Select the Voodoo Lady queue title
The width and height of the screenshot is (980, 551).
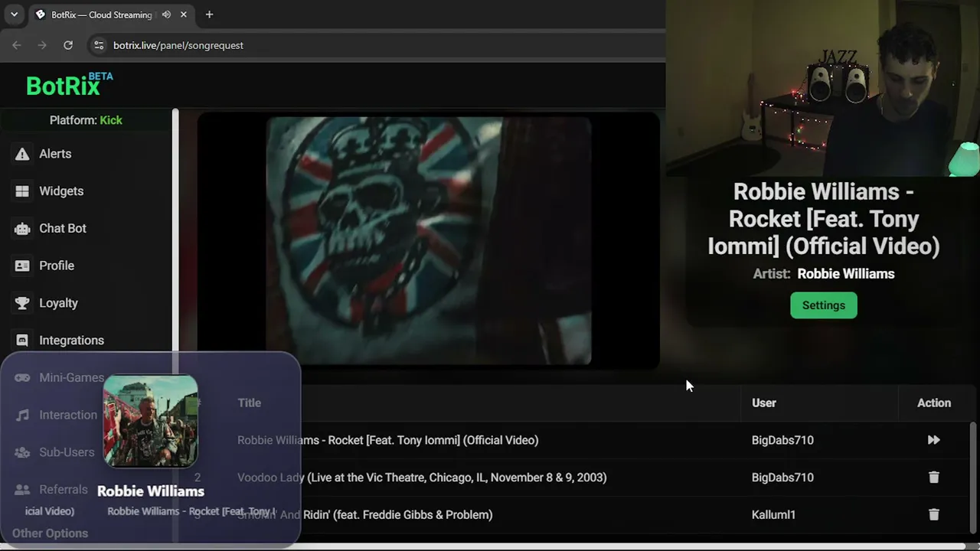(x=422, y=478)
